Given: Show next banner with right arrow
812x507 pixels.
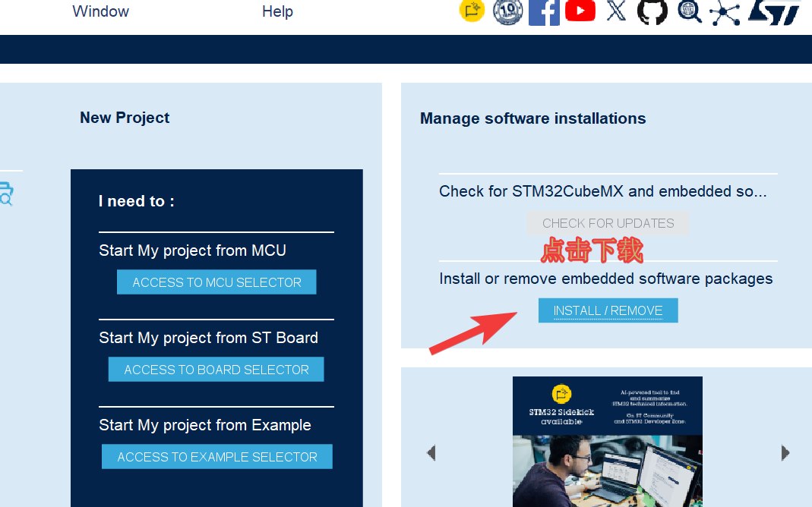Looking at the screenshot, I should point(785,452).
